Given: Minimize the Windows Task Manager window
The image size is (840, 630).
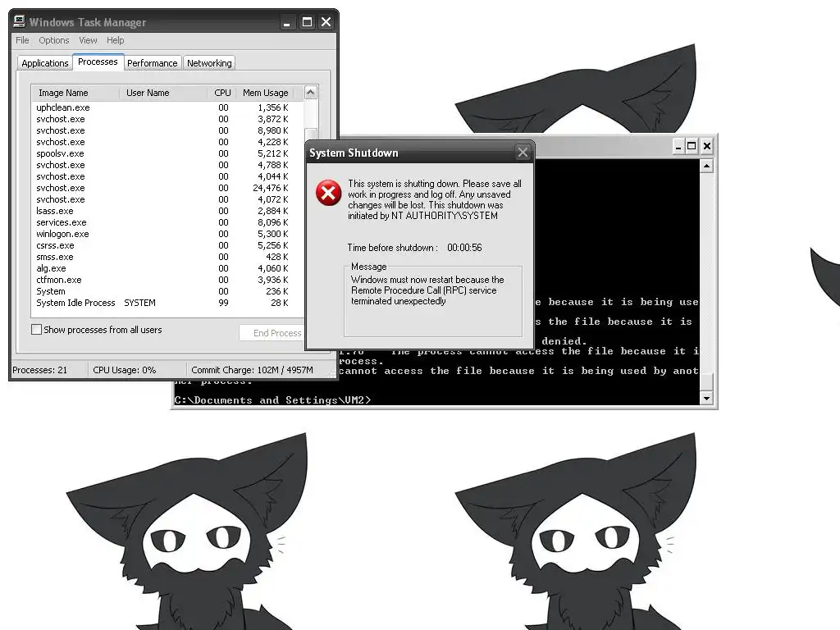Looking at the screenshot, I should point(287,22).
